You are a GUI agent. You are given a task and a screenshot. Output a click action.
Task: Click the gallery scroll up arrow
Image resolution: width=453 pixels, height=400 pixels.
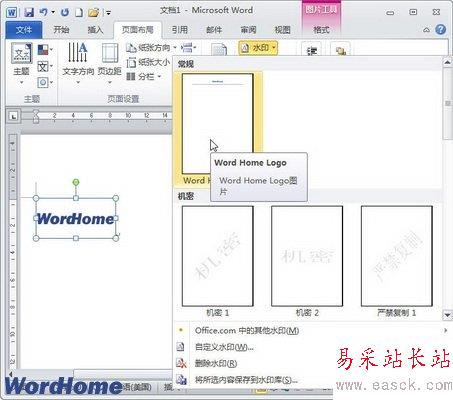point(447,63)
